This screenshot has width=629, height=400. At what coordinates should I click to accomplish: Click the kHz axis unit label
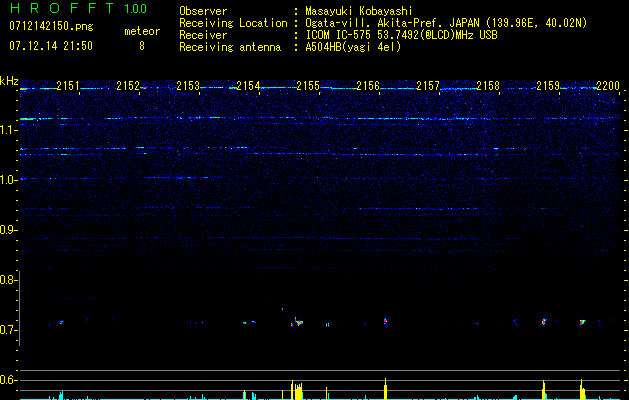(9, 81)
